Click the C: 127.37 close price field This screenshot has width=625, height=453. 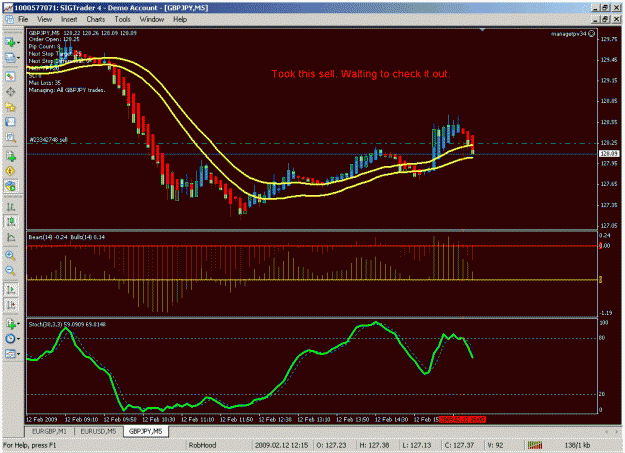(x=459, y=445)
